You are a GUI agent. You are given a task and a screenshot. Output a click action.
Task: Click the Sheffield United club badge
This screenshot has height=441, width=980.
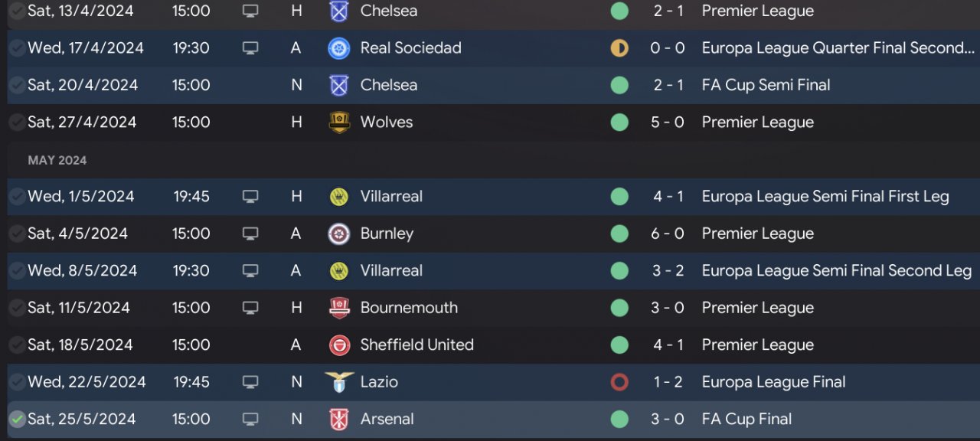(338, 345)
